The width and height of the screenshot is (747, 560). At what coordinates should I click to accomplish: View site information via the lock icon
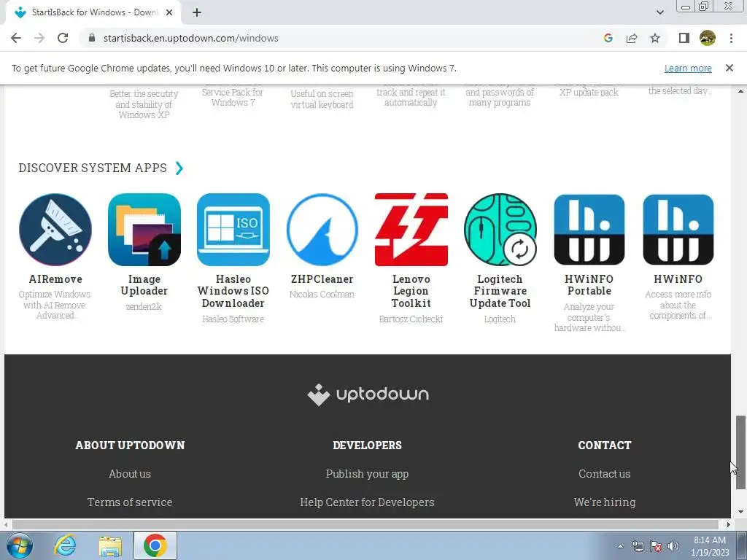point(93,38)
